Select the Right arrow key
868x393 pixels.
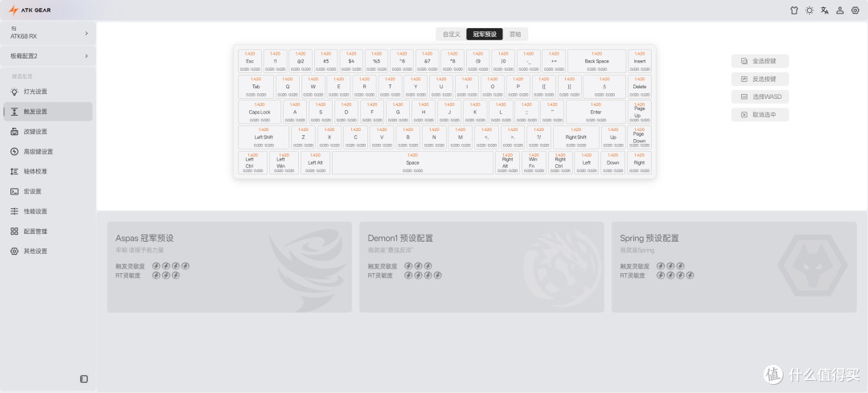[640, 162]
